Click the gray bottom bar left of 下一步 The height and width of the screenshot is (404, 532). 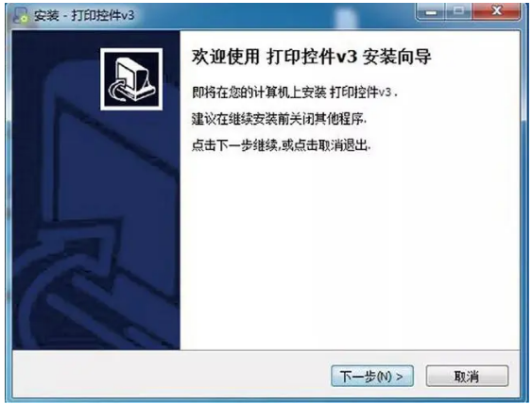point(170,376)
